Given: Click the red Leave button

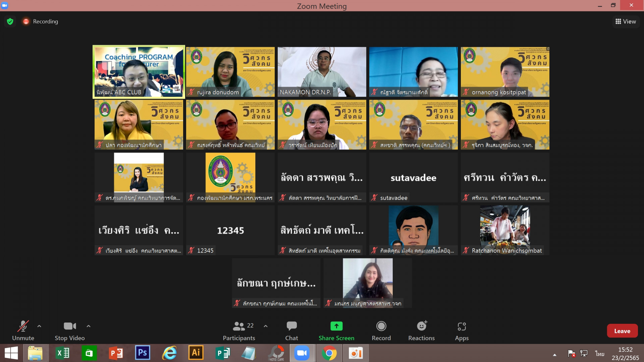Looking at the screenshot, I should click(x=622, y=331).
